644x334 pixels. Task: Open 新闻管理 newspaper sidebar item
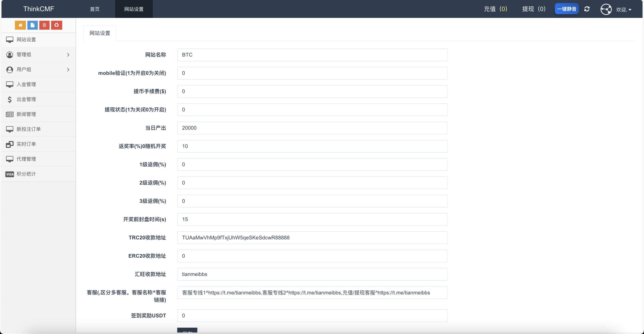pos(26,114)
